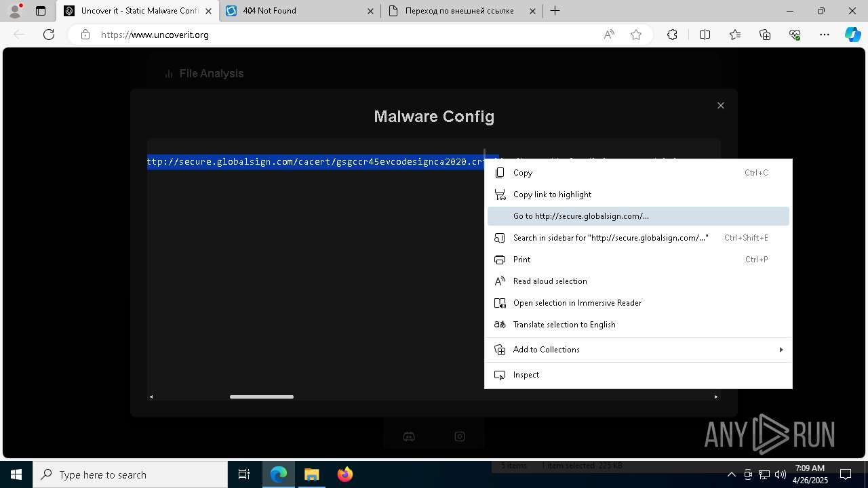Screen dimensions: 868x488
Task: Choose Print from the context menu
Action: pyautogui.click(x=638, y=260)
